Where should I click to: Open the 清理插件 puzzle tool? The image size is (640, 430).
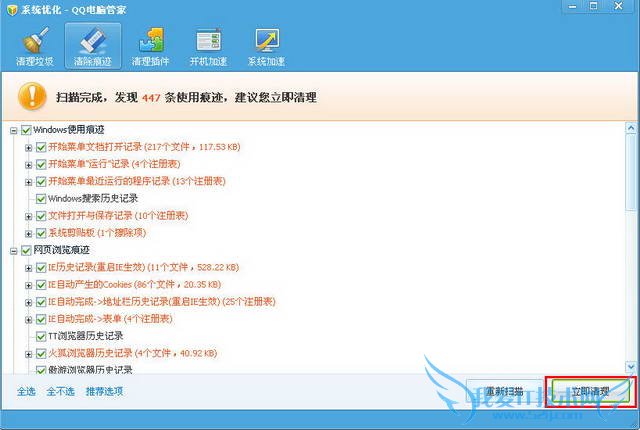[150, 46]
